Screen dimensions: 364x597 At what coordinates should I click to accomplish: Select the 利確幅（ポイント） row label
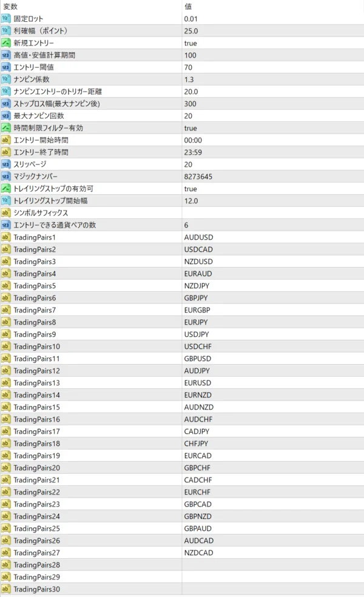click(x=40, y=31)
